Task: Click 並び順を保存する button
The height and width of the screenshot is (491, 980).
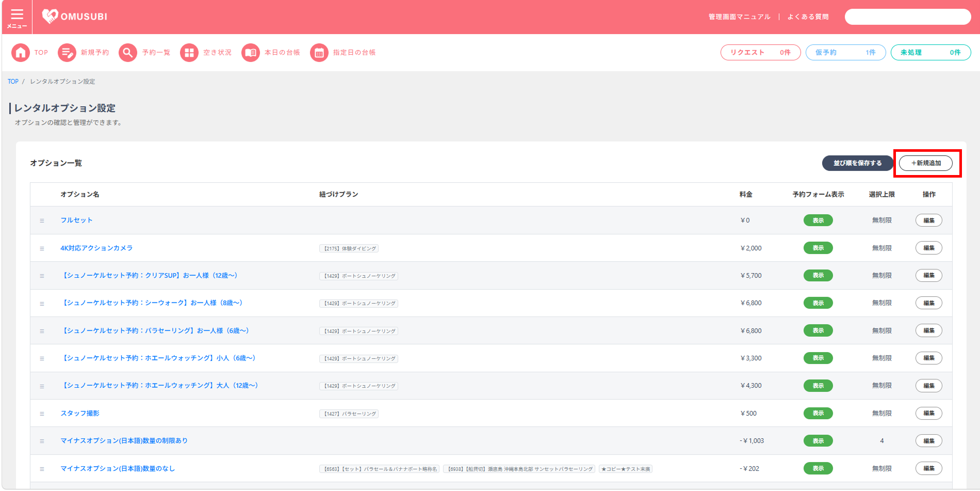Action: coord(857,163)
